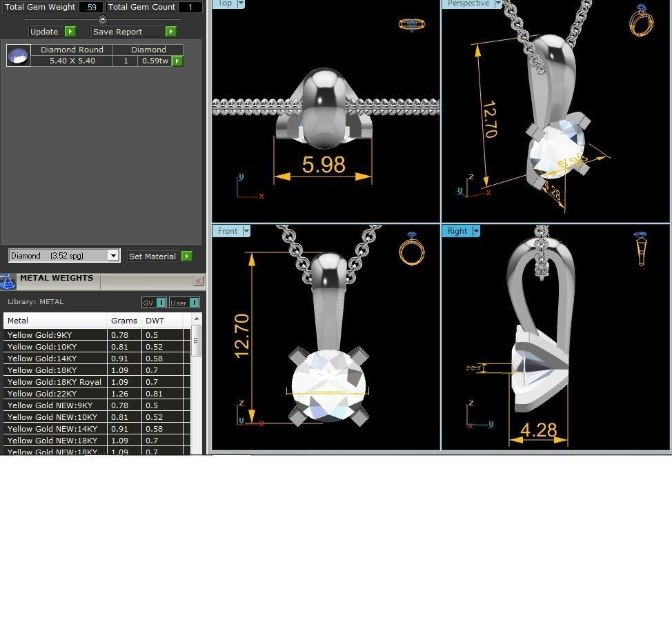
Task: Click the Front viewport label
Action: (228, 231)
